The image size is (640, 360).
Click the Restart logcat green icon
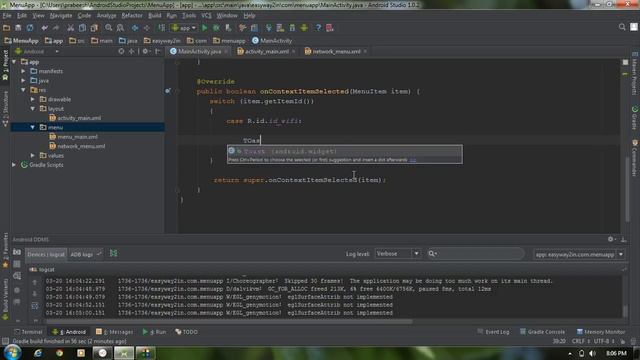(113, 253)
